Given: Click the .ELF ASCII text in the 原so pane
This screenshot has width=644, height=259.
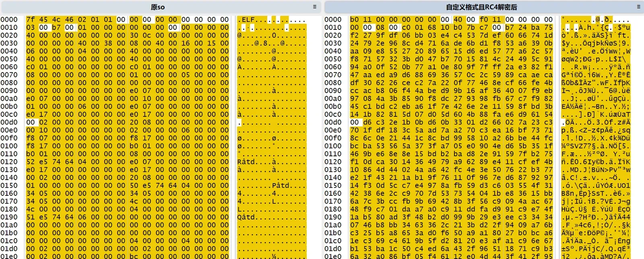Looking at the screenshot, I should [x=246, y=19].
